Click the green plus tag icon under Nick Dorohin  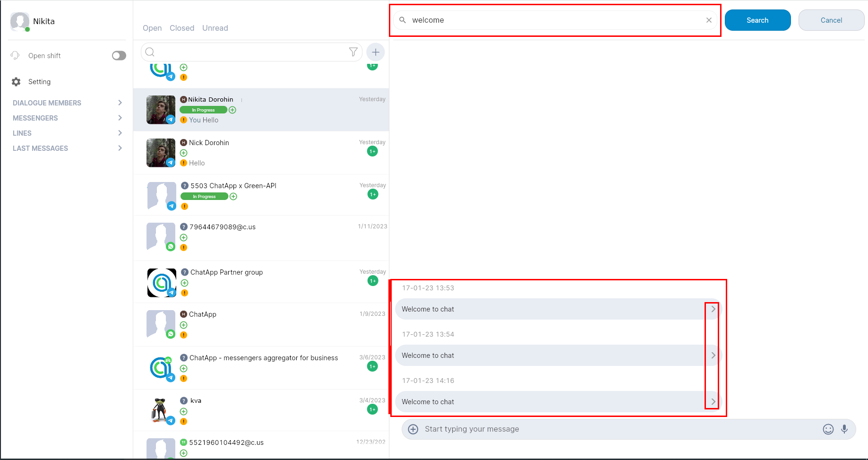point(184,153)
